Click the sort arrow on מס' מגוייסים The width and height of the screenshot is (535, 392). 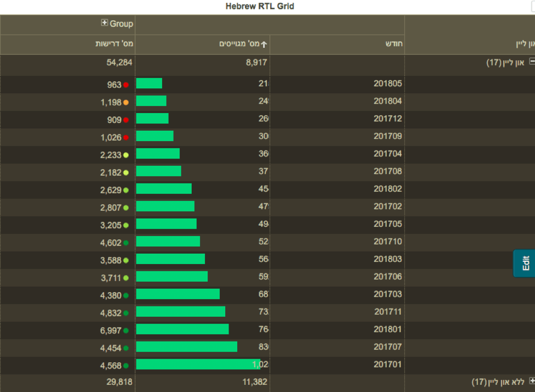pyautogui.click(x=264, y=44)
